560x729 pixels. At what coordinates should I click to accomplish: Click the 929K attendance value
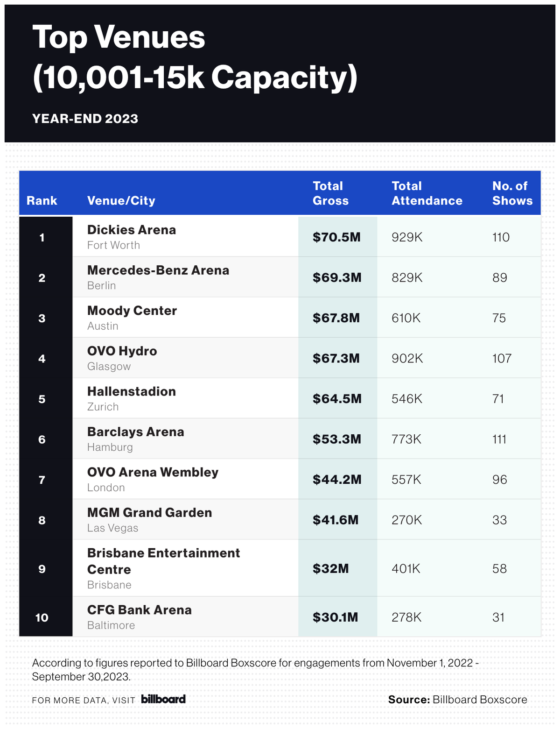(407, 237)
